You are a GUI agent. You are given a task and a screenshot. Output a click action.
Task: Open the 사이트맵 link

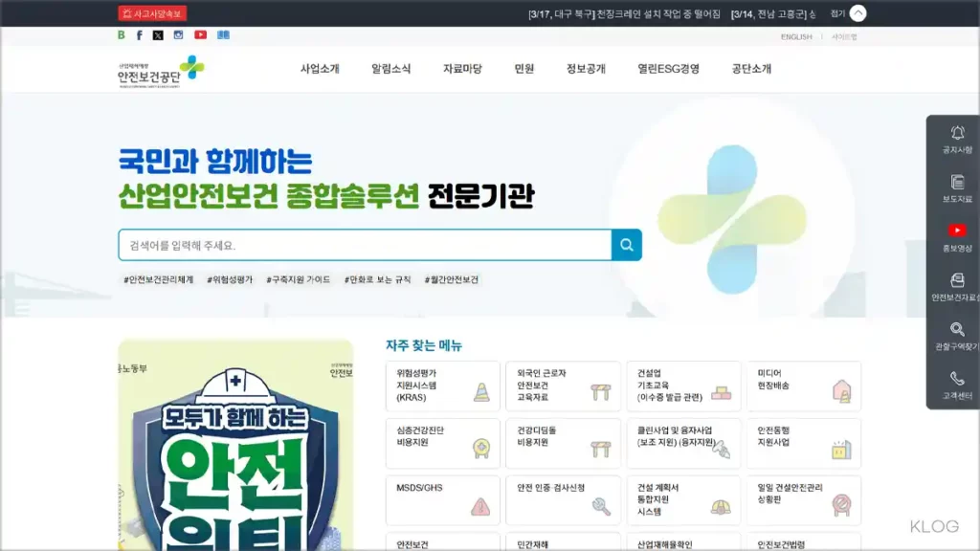coord(844,37)
